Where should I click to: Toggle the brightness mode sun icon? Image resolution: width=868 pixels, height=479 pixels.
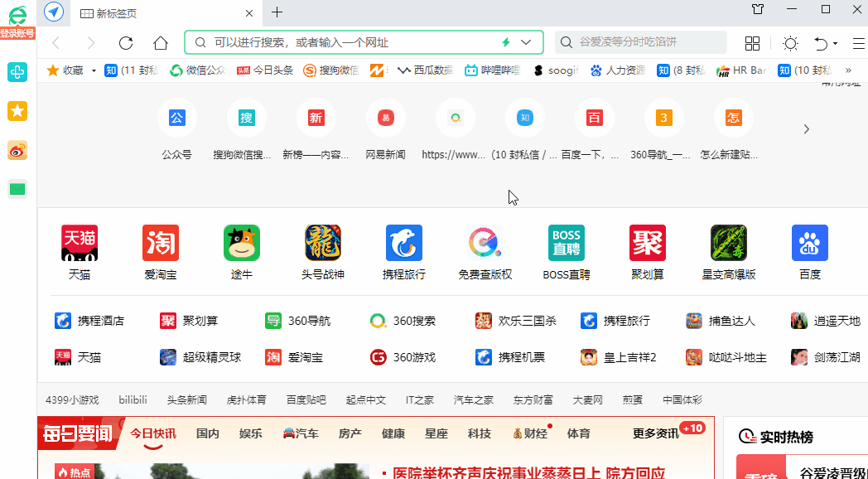coord(790,43)
